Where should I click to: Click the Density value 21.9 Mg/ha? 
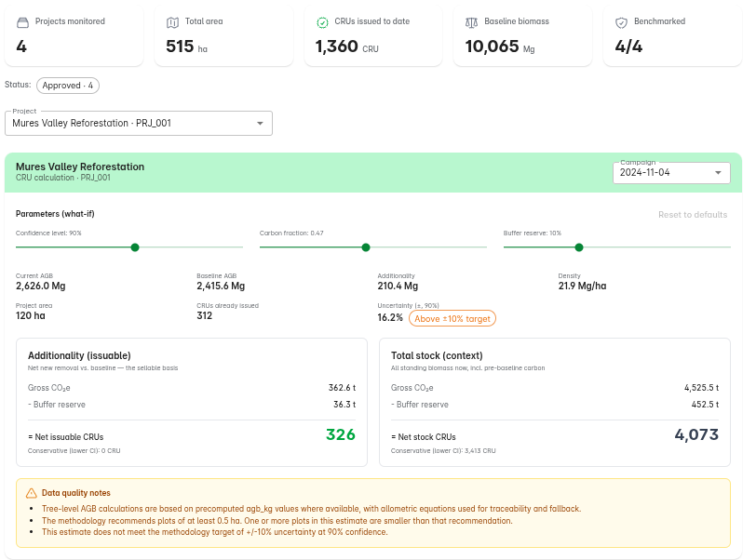tap(582, 286)
